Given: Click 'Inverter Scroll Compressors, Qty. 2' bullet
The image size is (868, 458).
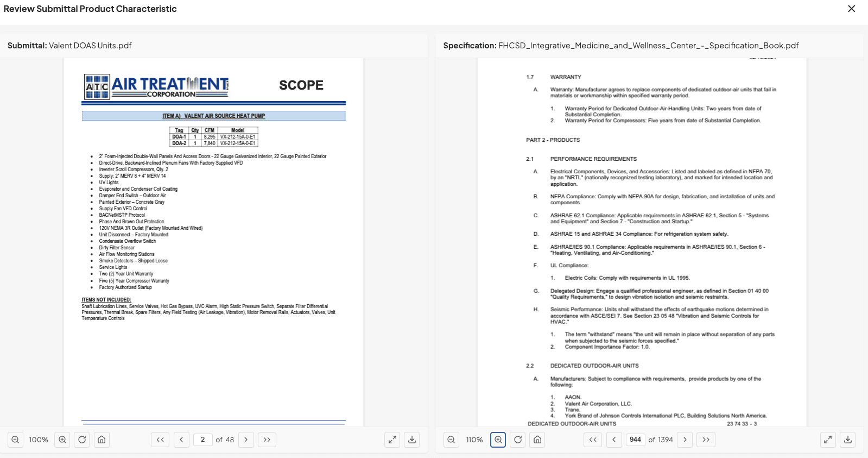Looking at the screenshot, I should [134, 170].
